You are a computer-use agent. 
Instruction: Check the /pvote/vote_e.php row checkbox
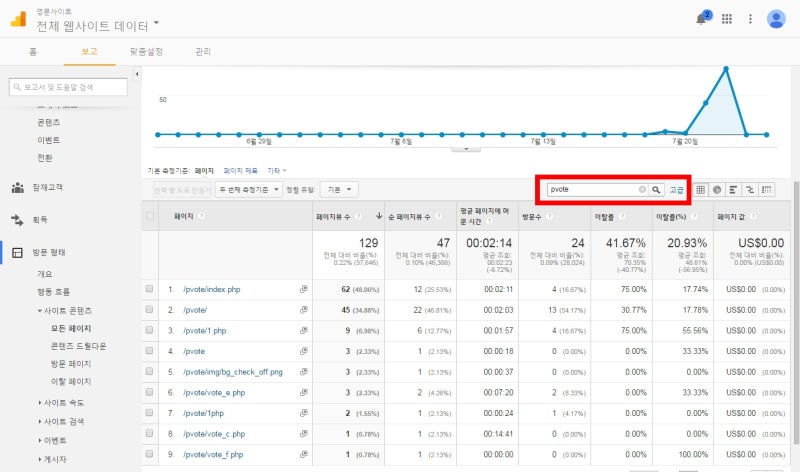(x=149, y=392)
